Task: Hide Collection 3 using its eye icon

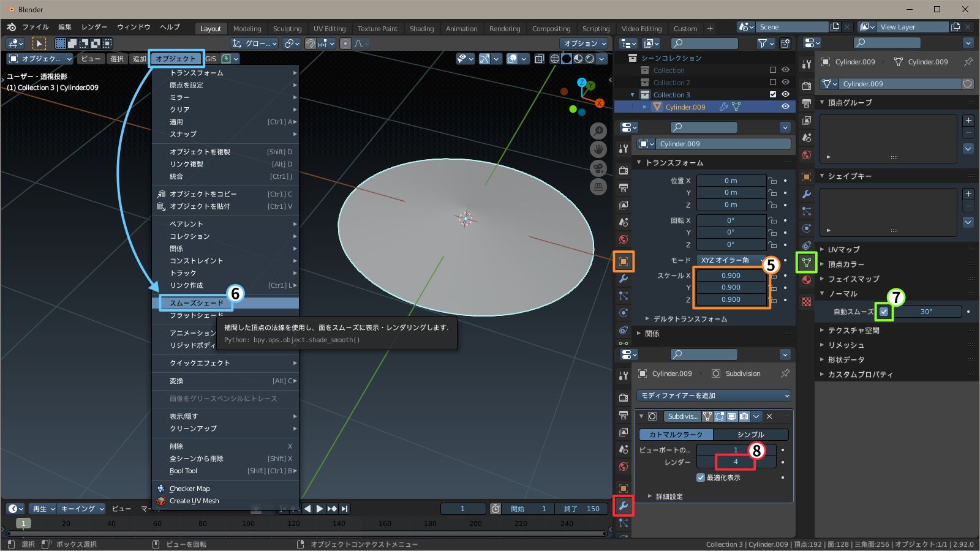Action: pyautogui.click(x=785, y=94)
